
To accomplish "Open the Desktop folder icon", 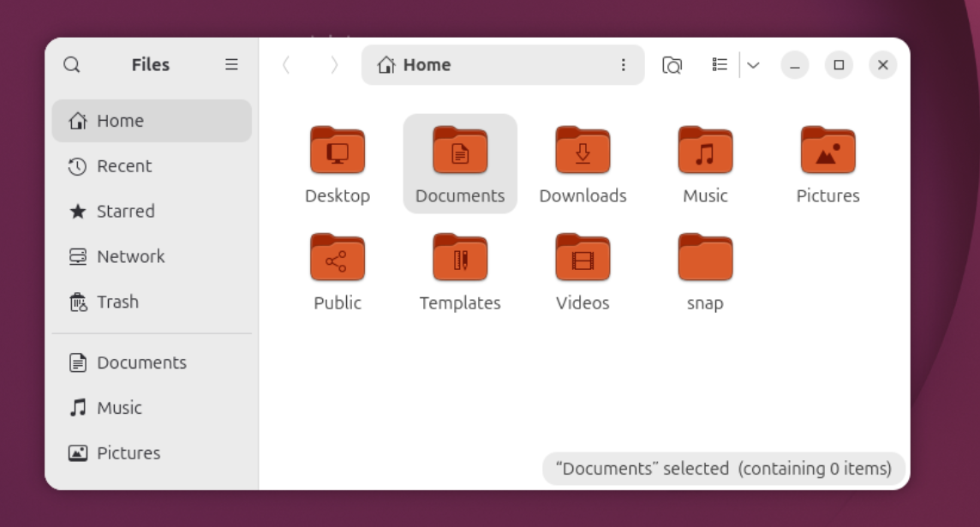I will click(338, 150).
